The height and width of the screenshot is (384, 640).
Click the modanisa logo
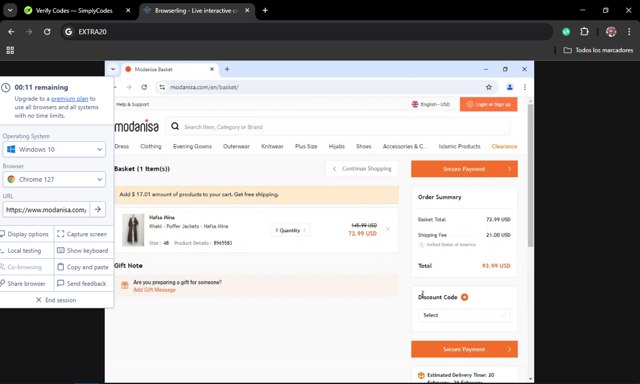[x=136, y=127]
